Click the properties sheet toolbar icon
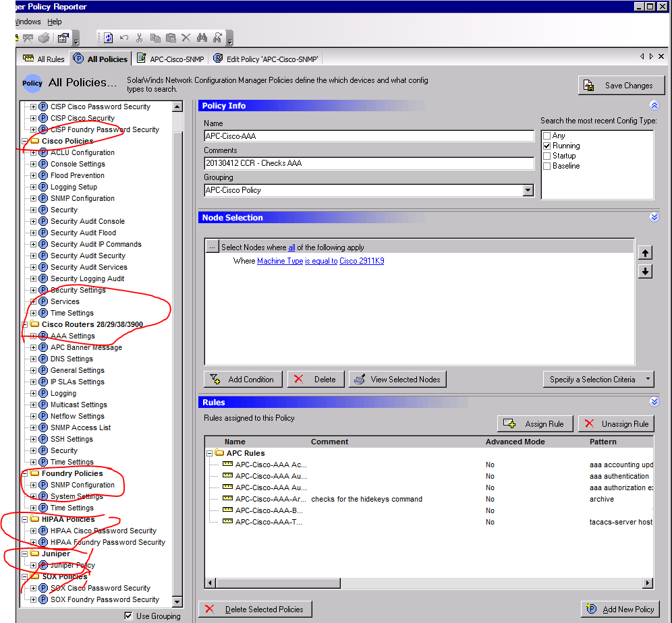Screen dimensions: 672x623 pos(63,38)
